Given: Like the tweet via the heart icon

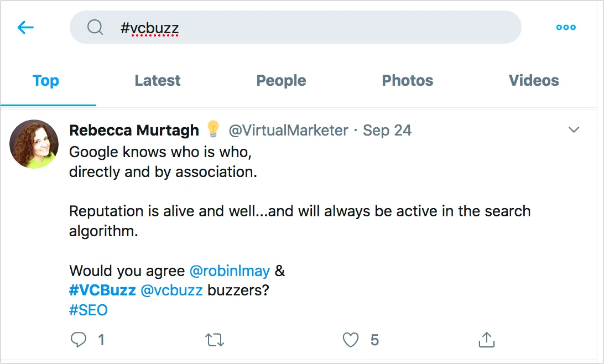Looking at the screenshot, I should 351,340.
